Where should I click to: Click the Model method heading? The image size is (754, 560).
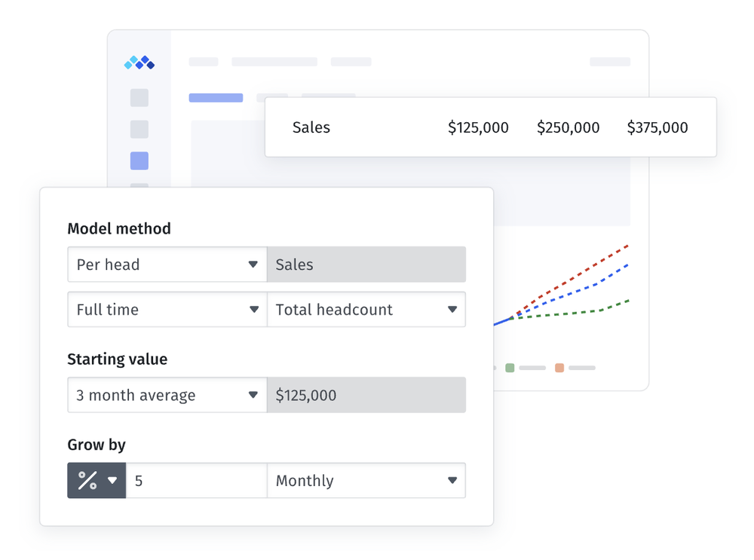[x=119, y=228]
